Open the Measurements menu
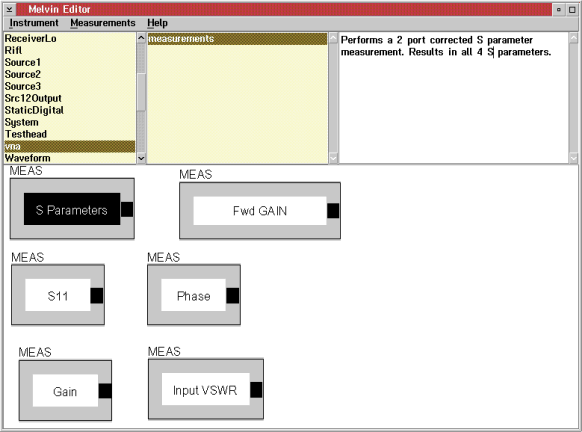The width and height of the screenshot is (582, 432). (103, 23)
